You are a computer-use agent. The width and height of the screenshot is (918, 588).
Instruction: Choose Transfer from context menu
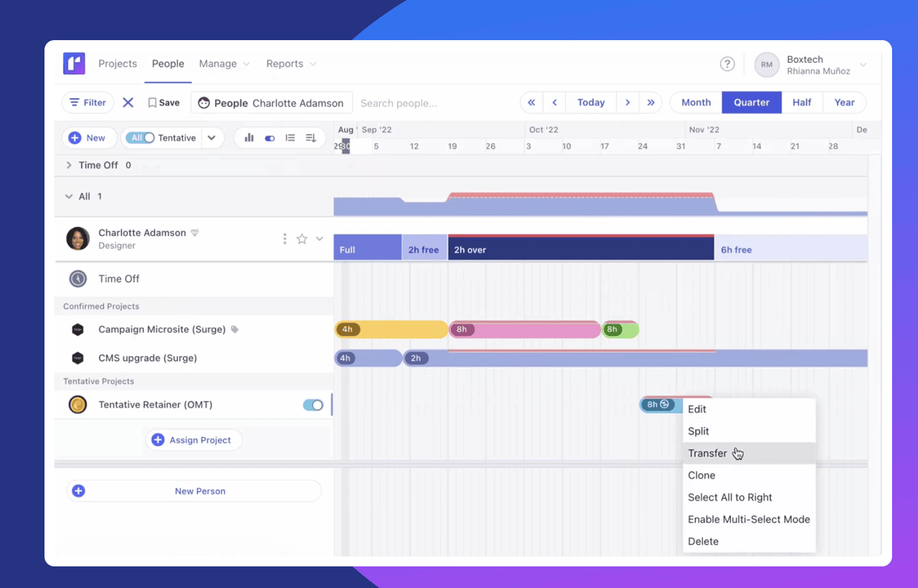tap(749, 453)
